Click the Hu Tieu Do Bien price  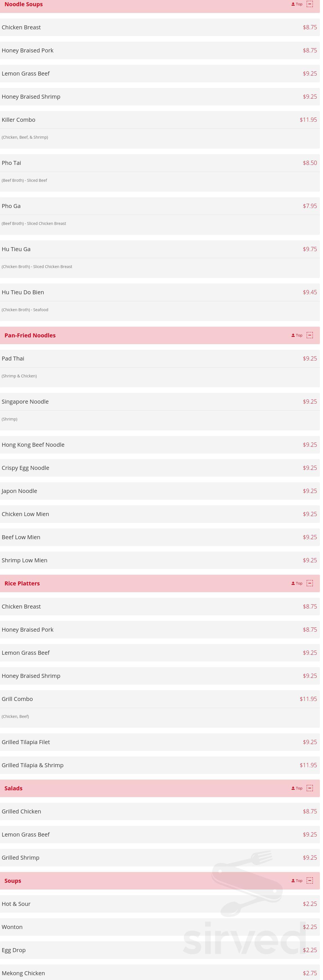coord(310,292)
